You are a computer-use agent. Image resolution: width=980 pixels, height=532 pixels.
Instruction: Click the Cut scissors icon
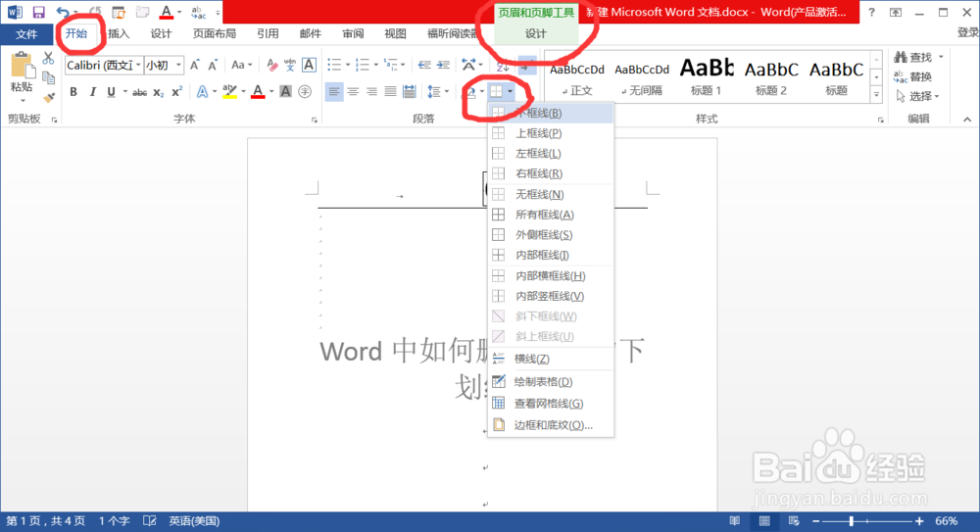(48, 58)
